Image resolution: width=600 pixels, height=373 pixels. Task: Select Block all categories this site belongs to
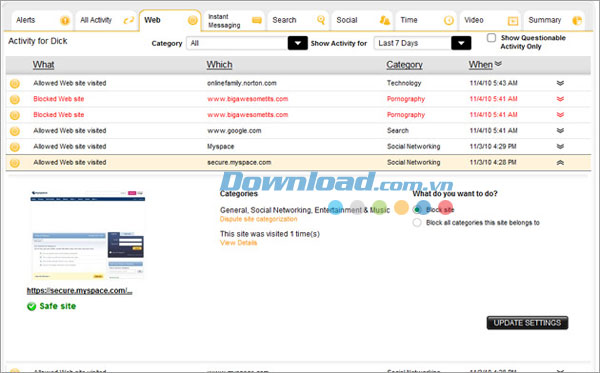tap(417, 223)
